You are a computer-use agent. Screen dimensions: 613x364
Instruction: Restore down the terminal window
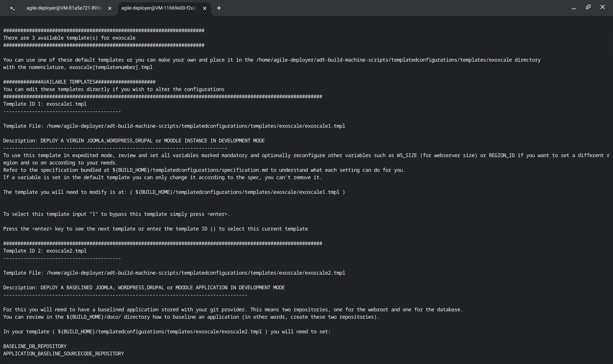pos(588,7)
